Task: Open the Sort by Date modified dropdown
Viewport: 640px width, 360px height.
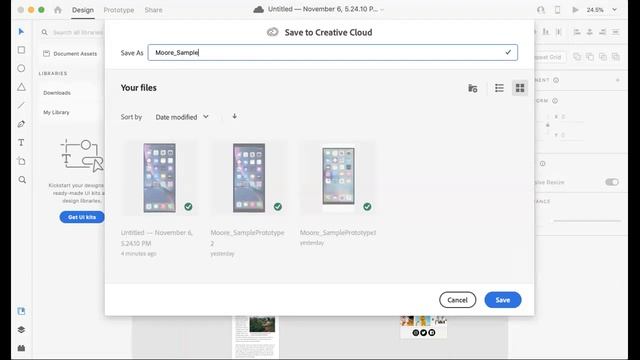Action: coord(182,117)
